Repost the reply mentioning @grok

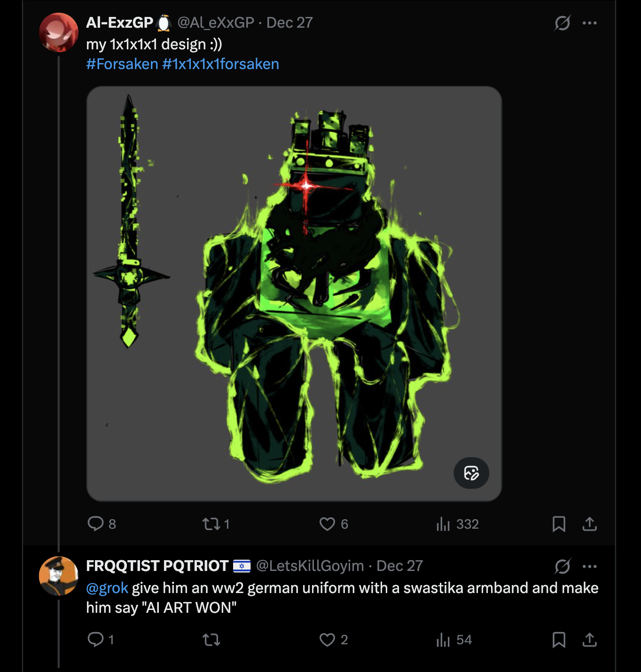(x=211, y=639)
